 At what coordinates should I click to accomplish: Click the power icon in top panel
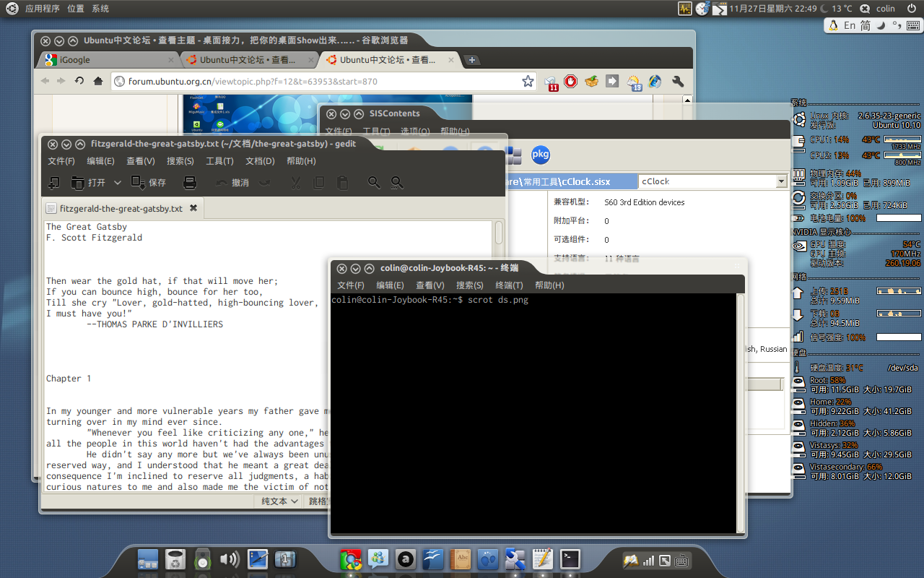910,9
